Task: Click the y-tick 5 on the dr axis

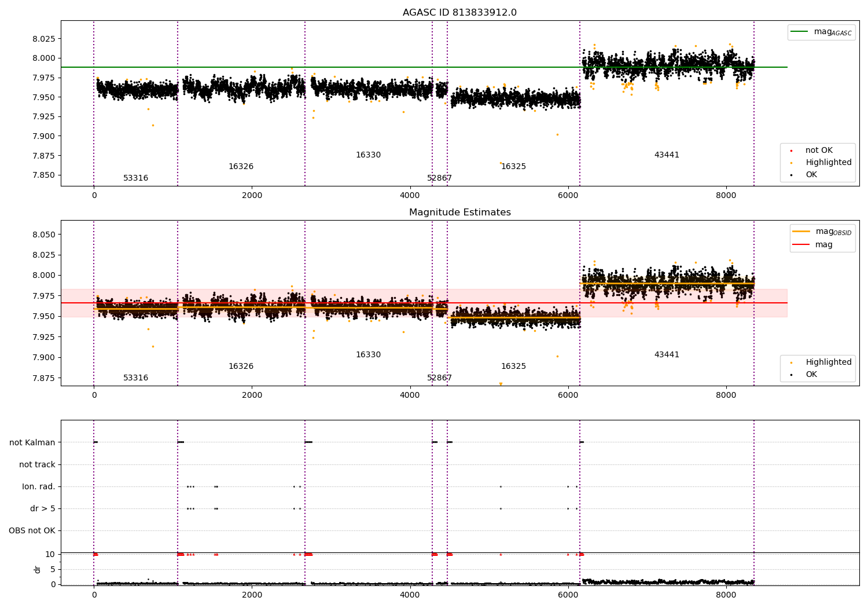Action: click(53, 570)
